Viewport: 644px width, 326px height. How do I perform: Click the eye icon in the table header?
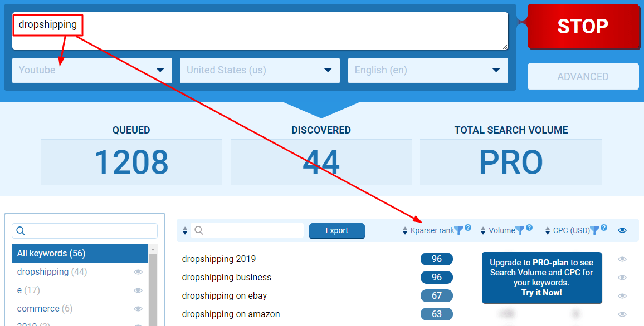pos(622,230)
